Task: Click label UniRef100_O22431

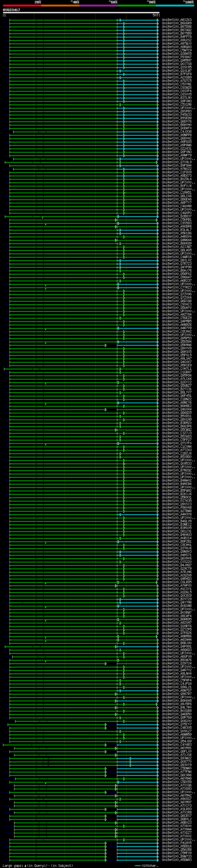Action: coord(177,149)
